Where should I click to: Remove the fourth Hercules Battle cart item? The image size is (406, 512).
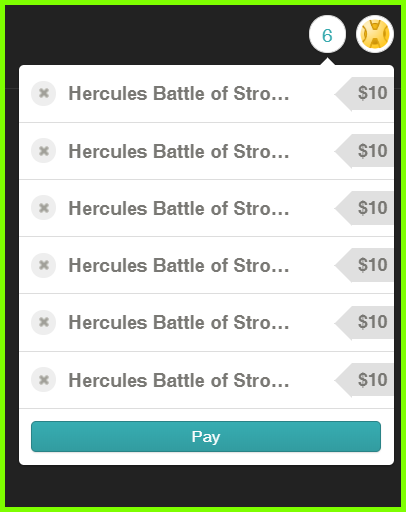click(x=44, y=265)
